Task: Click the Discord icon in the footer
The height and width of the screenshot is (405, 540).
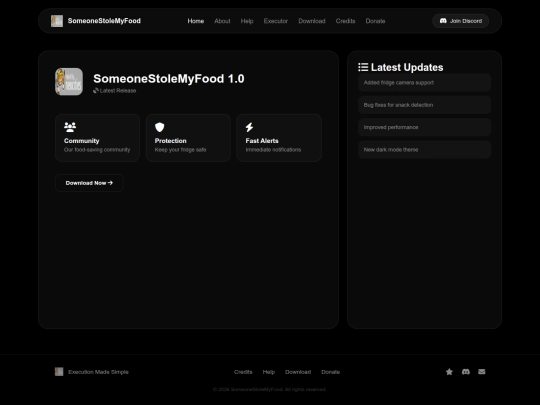Action: tap(466, 372)
